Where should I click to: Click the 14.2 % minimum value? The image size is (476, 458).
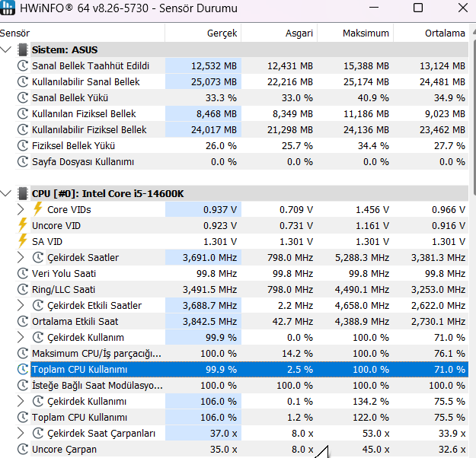click(297, 353)
